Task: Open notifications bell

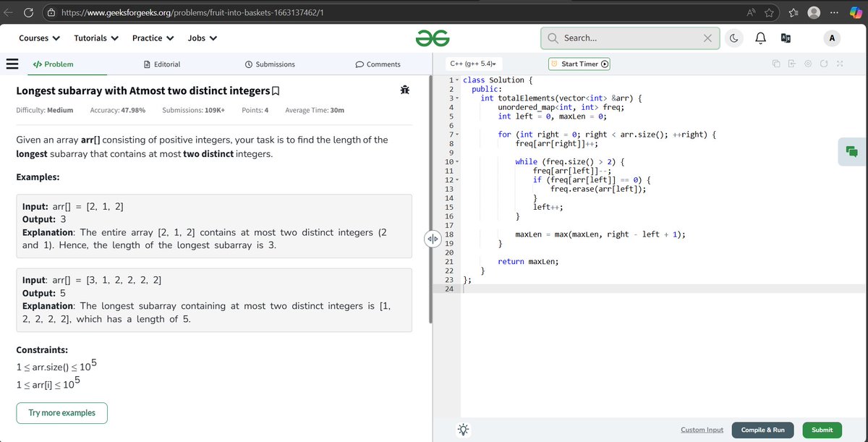Action: (x=760, y=38)
